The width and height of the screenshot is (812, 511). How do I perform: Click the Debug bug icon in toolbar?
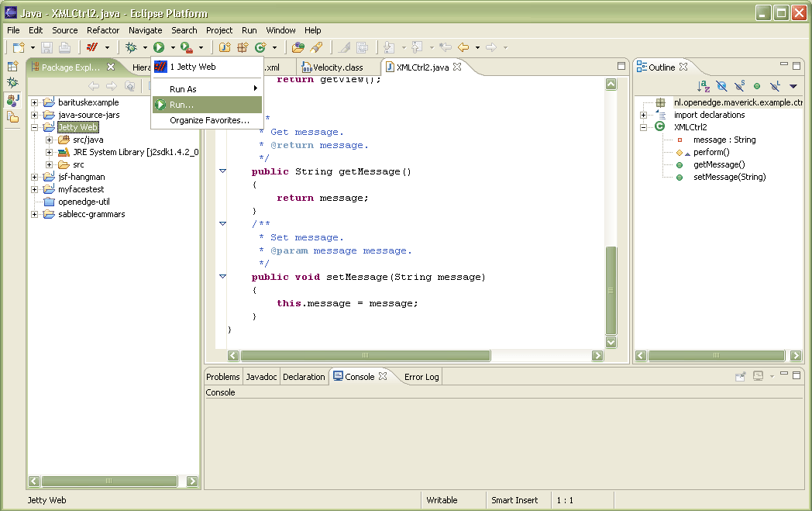(131, 48)
